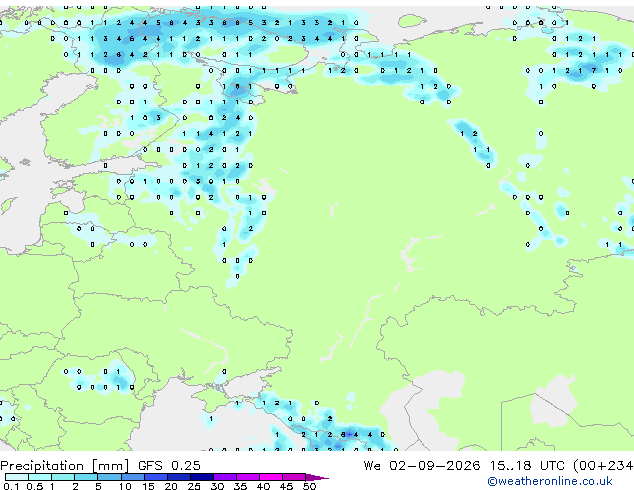Click the '0.5' legend scale label

35,486
